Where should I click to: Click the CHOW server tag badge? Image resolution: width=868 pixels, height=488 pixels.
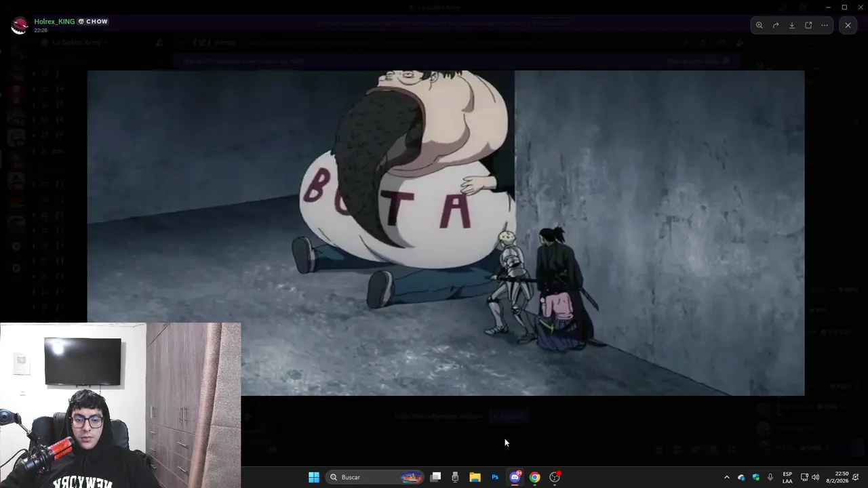tap(93, 22)
